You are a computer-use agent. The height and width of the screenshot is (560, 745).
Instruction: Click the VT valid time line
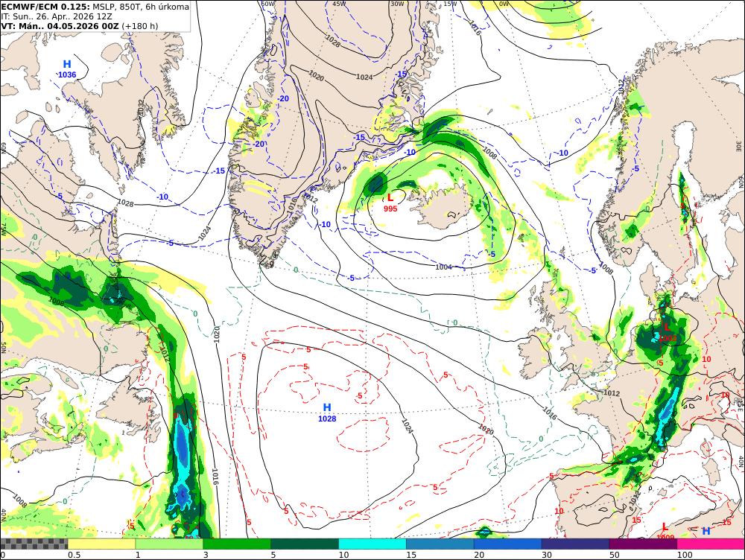(80, 26)
